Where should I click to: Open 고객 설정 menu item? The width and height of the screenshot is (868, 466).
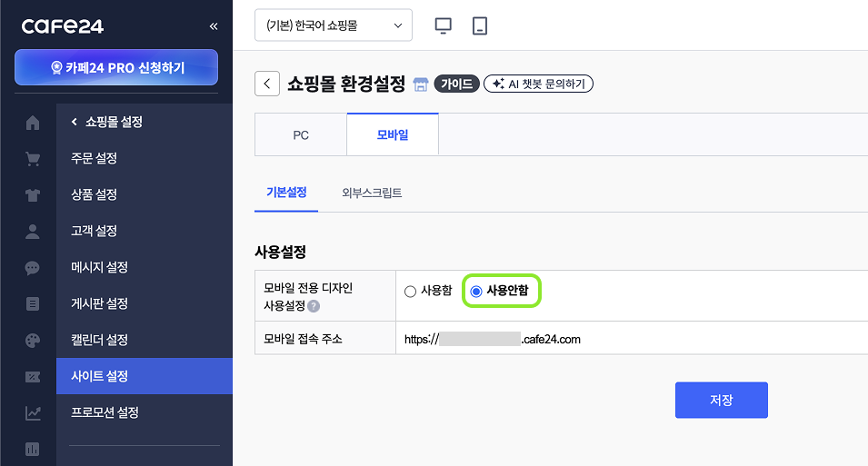144,231
